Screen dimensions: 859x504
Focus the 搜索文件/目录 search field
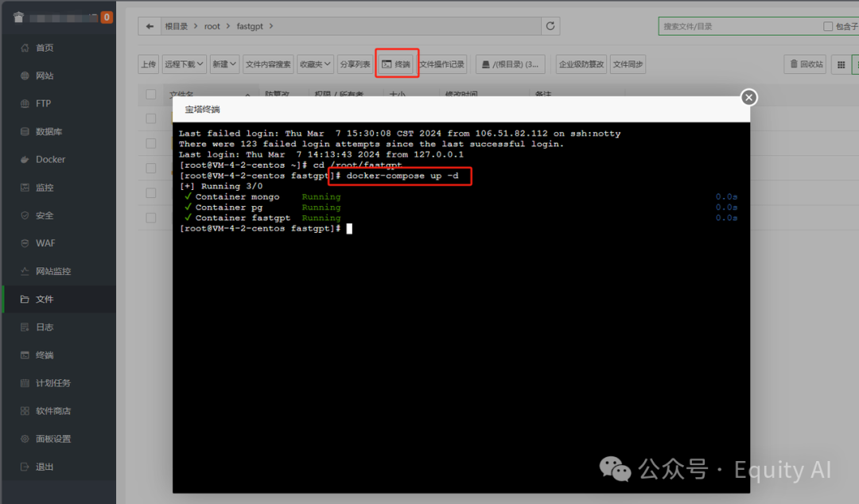[x=740, y=26]
